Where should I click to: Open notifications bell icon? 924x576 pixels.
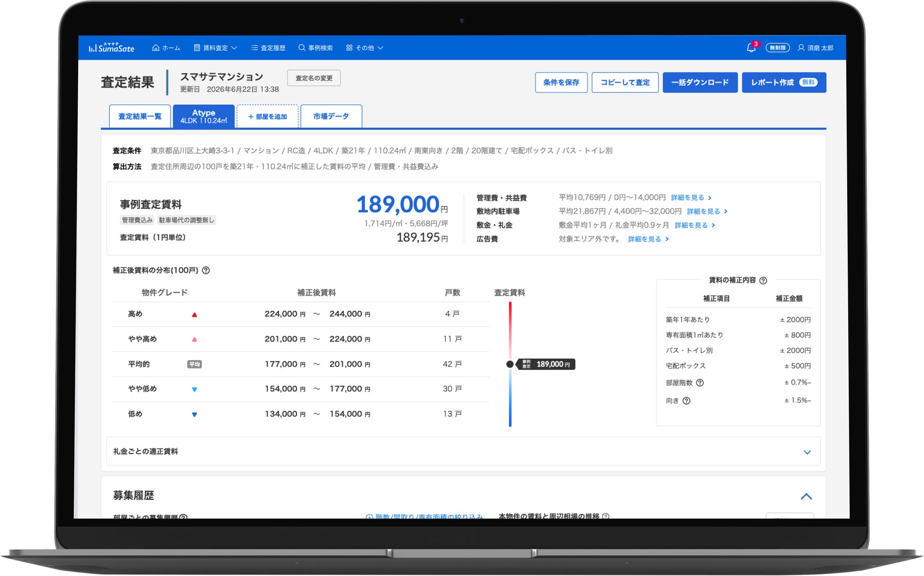[751, 48]
